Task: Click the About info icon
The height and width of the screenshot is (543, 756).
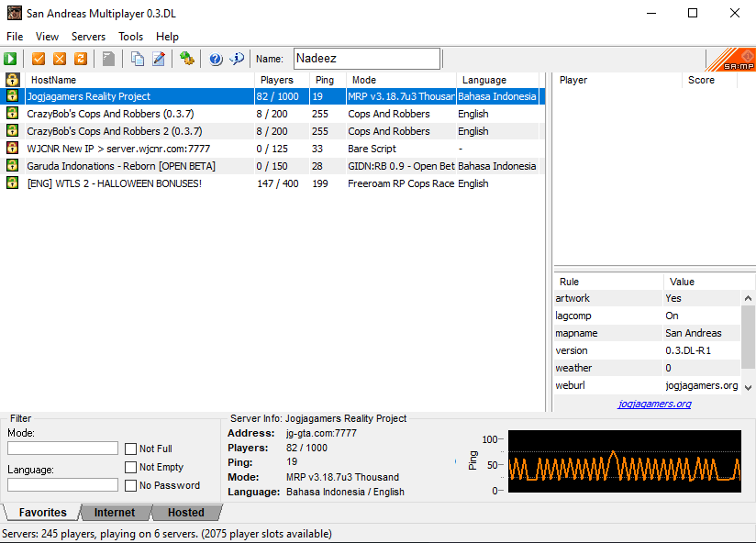Action: tap(237, 59)
